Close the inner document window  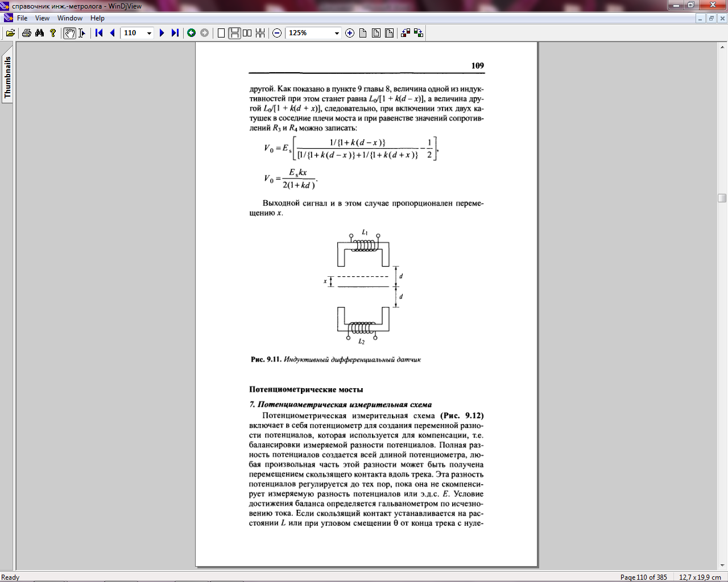coord(722,18)
